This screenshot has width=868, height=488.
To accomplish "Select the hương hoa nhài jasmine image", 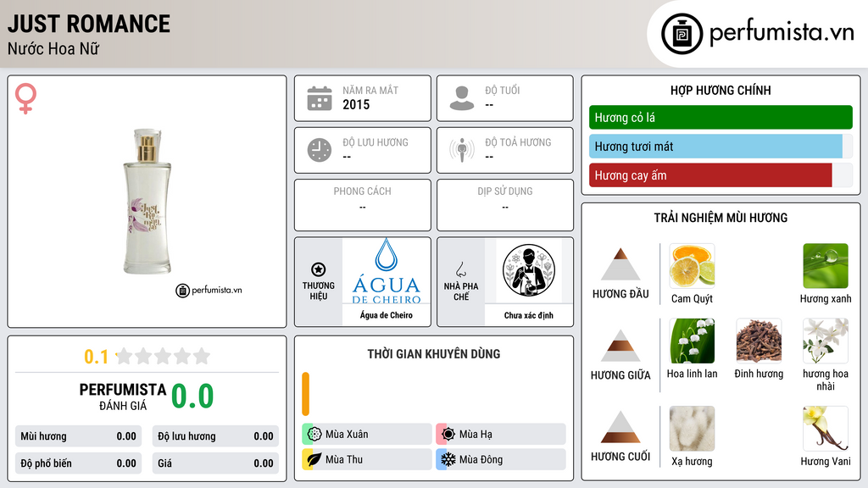I will coord(826,341).
